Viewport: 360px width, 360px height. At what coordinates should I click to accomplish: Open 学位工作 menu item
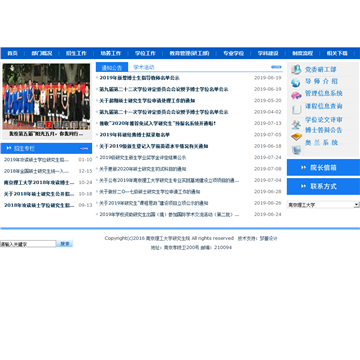[145, 53]
